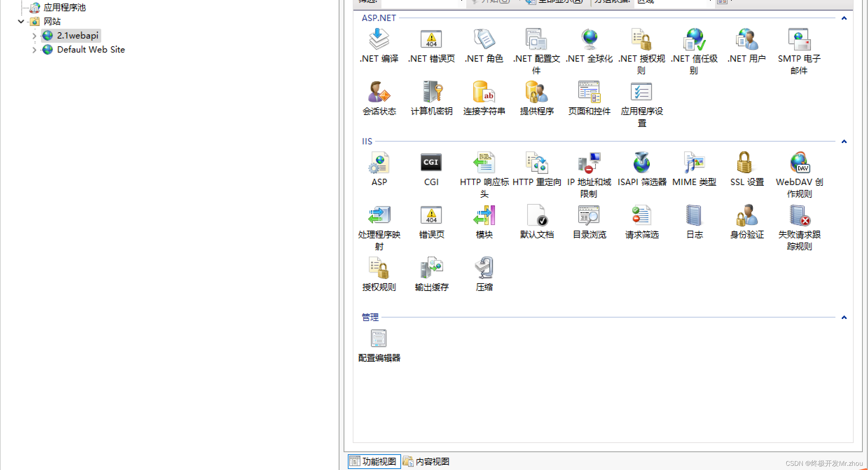
Task: Open the .NET 用户 feature icon
Action: [x=747, y=39]
